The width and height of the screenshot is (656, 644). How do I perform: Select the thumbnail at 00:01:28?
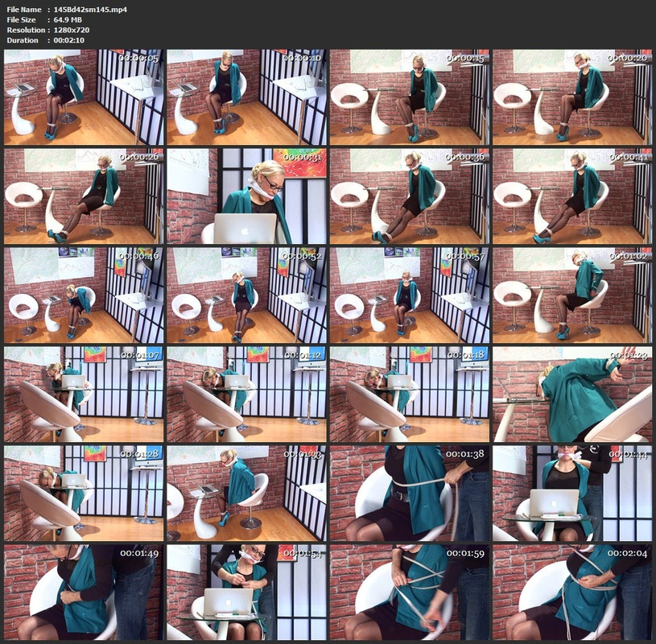(84, 493)
